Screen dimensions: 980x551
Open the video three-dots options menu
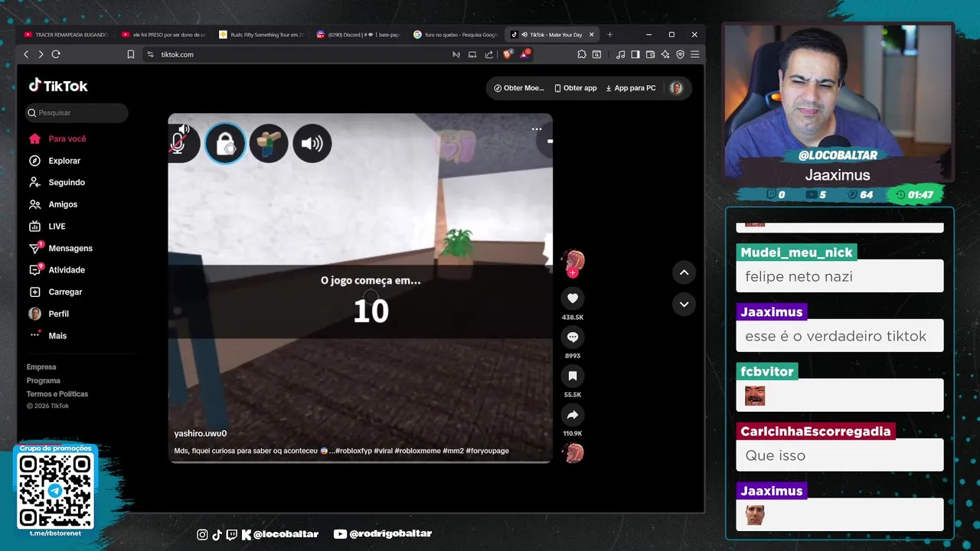tap(537, 129)
